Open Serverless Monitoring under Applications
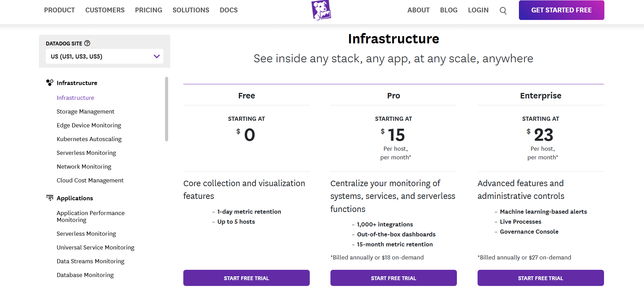Screen dimensions: 644x287 [x=86, y=234]
